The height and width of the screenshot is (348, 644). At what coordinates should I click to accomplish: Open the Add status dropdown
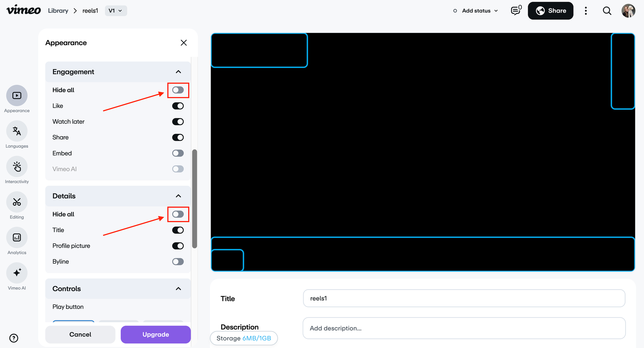(x=475, y=11)
